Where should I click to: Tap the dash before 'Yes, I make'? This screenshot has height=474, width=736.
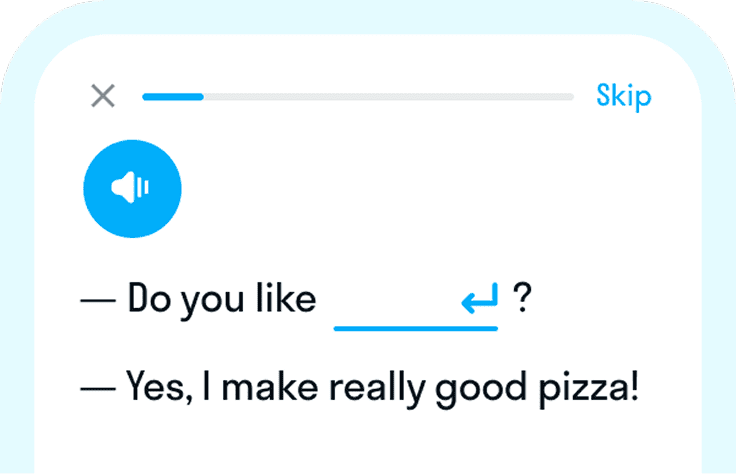pyautogui.click(x=98, y=389)
